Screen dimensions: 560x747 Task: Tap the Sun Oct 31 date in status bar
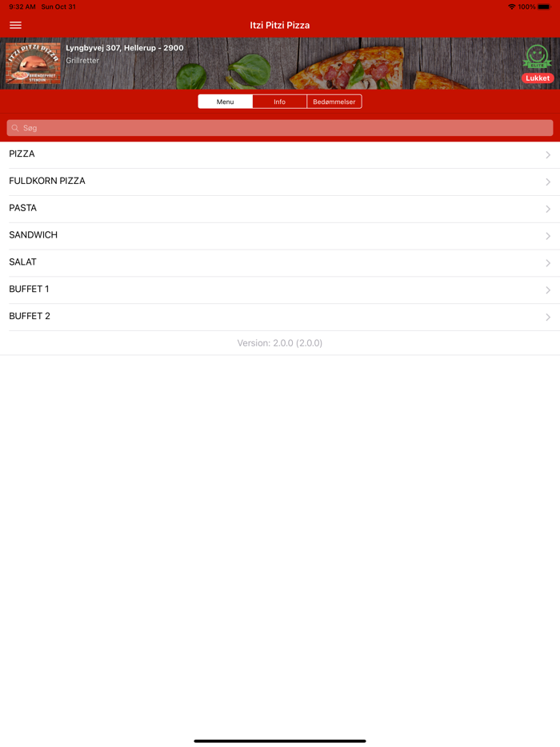click(x=58, y=6)
